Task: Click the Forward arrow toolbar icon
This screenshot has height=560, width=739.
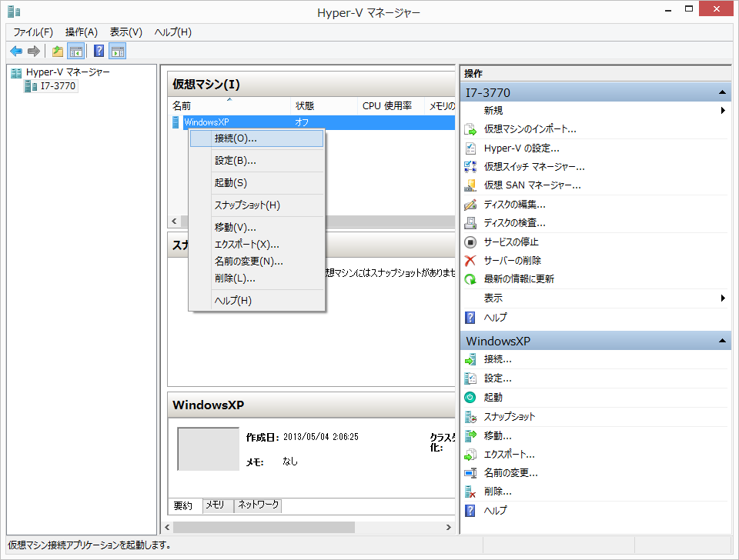Action: coord(33,51)
